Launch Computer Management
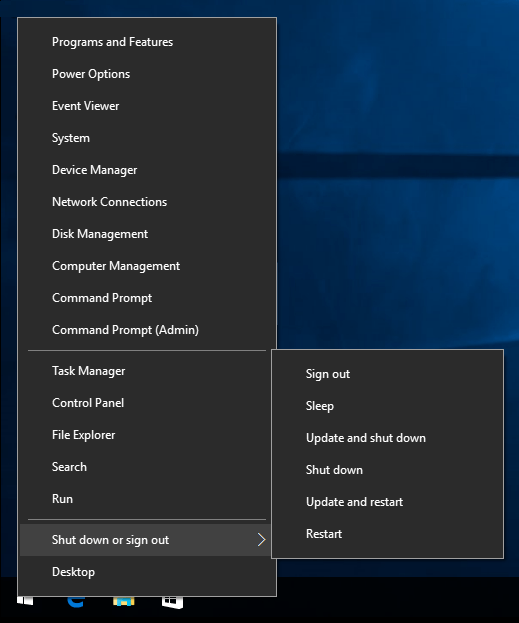 point(147,266)
